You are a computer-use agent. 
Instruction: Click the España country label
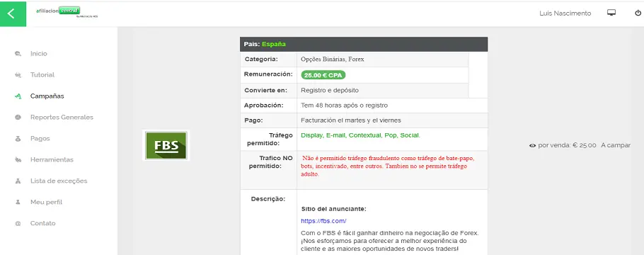(274, 45)
